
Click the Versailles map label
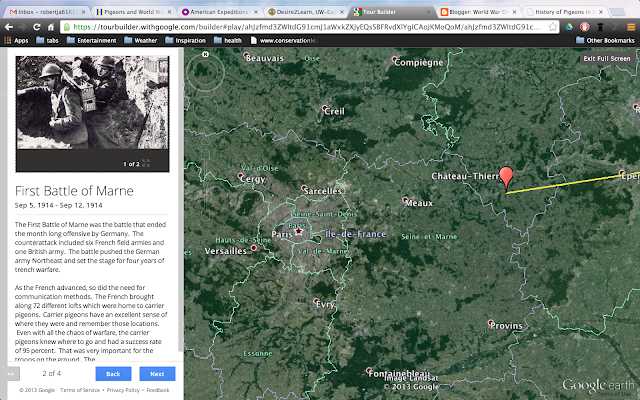point(226,251)
